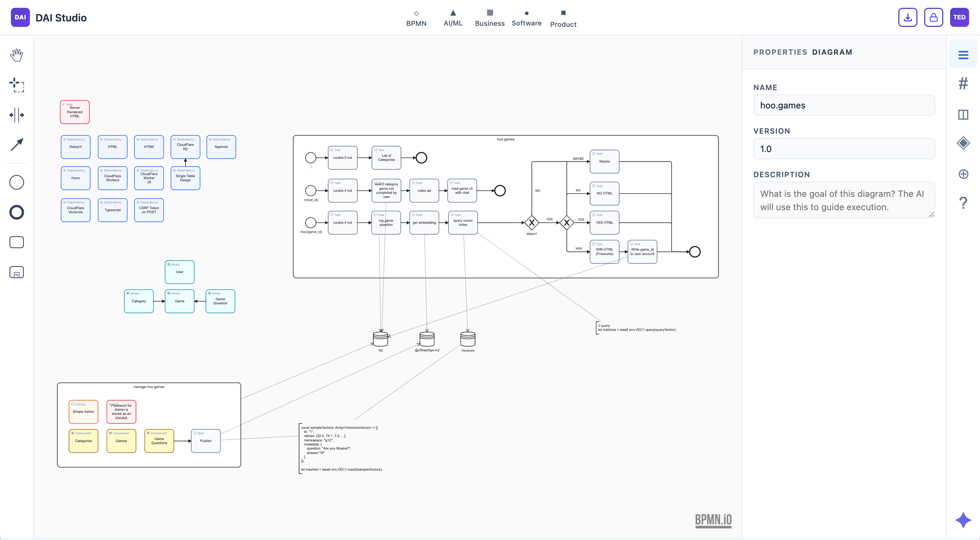Viewport: 980px width, 540px height.
Task: Select the query vector index task
Action: point(463,222)
